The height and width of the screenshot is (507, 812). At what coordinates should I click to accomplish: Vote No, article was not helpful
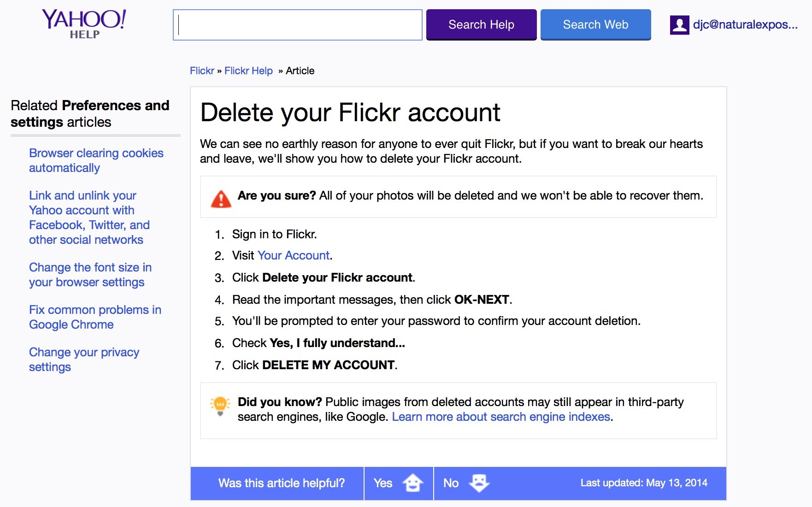pos(466,483)
